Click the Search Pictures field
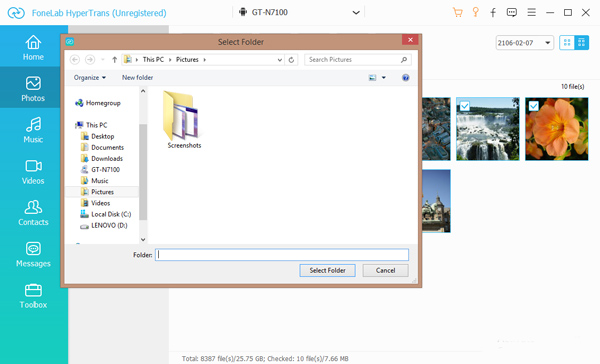Viewport: 600px width, 364px height. [358, 60]
